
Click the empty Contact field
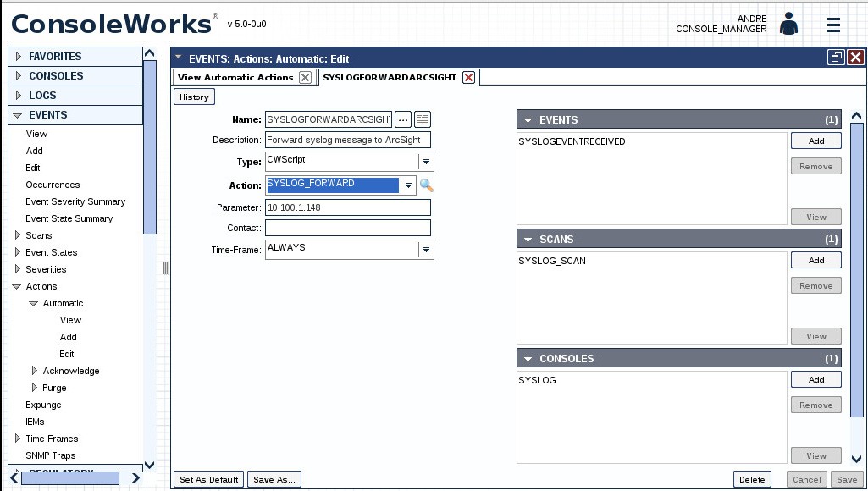348,228
